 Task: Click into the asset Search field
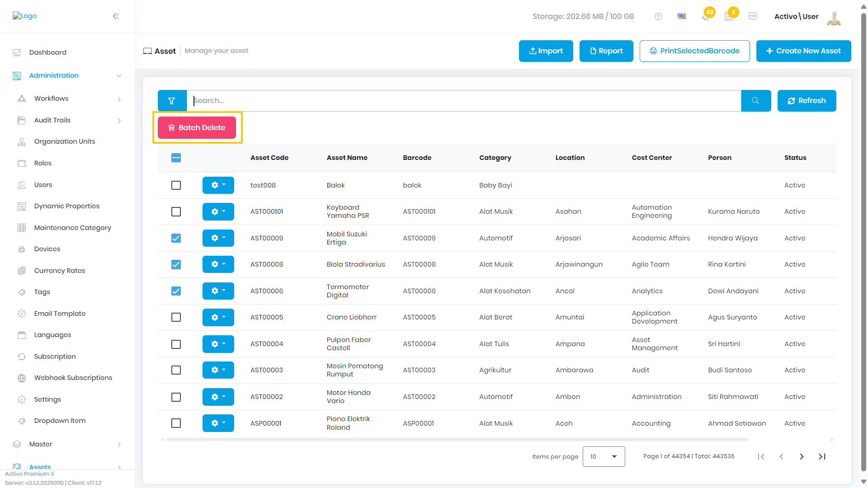point(464,101)
